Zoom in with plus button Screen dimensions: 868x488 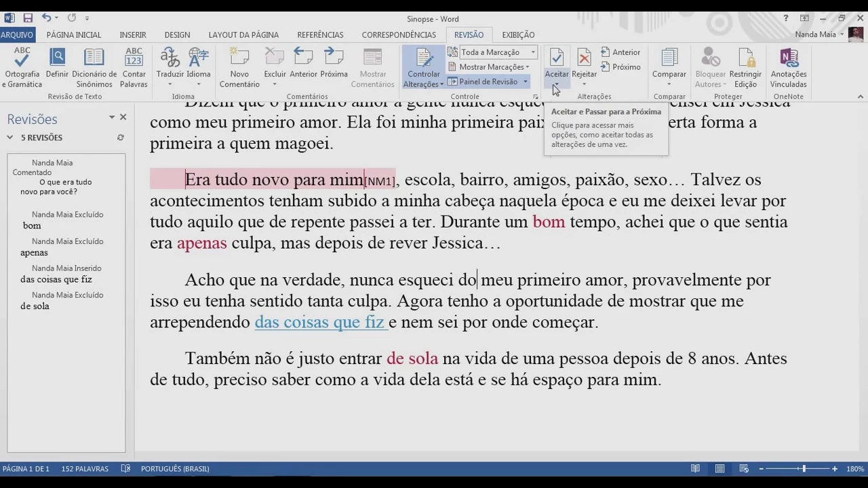(835, 468)
